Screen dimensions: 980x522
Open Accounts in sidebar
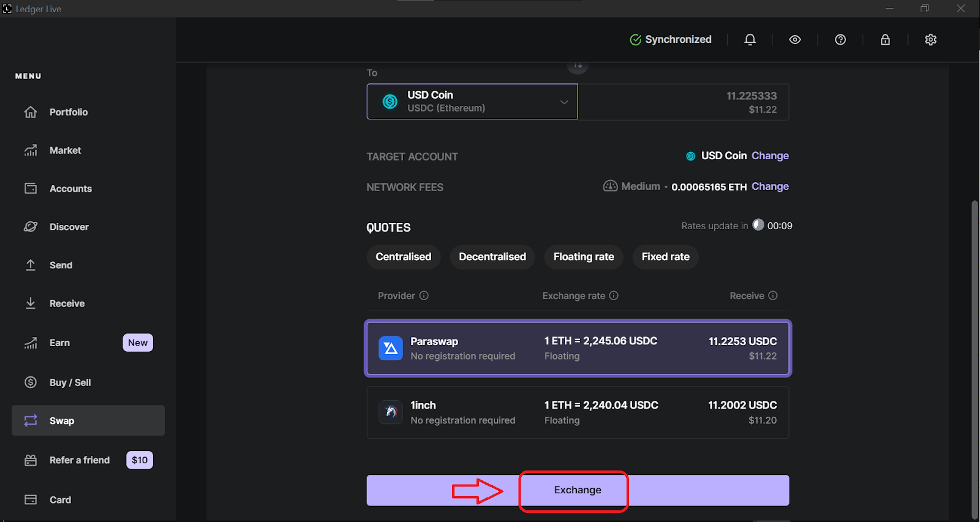click(x=88, y=189)
